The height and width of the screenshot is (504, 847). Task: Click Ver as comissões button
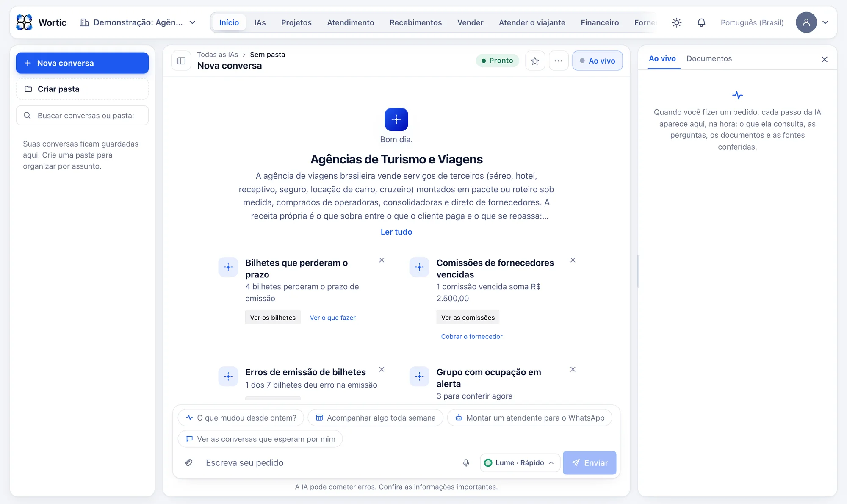[468, 318]
